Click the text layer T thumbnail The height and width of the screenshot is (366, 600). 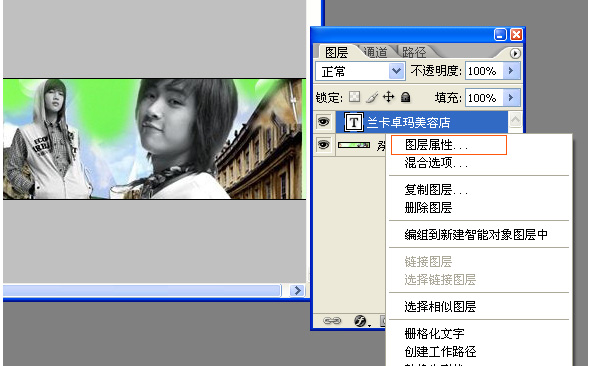(354, 123)
